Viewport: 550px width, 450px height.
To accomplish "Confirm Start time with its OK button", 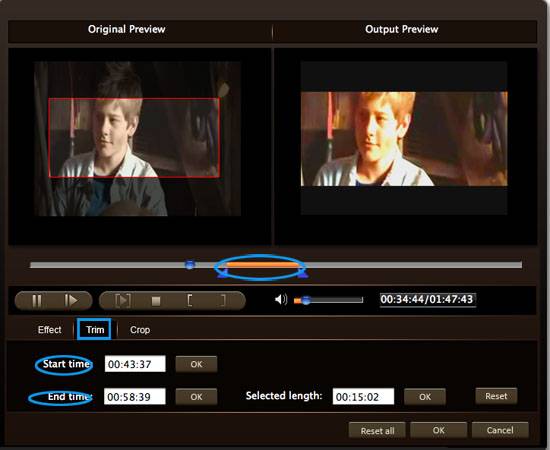I will 196,364.
